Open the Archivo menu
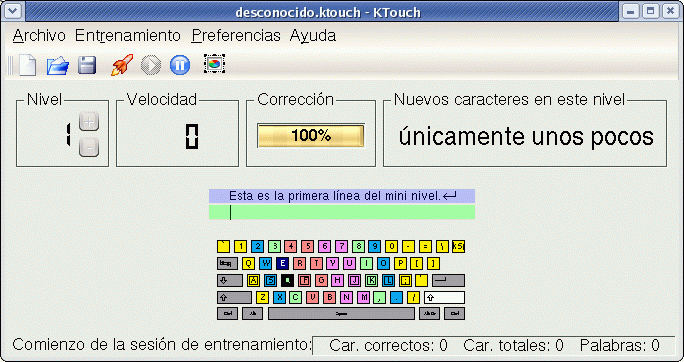Screen dimensions: 684x362 coord(39,35)
